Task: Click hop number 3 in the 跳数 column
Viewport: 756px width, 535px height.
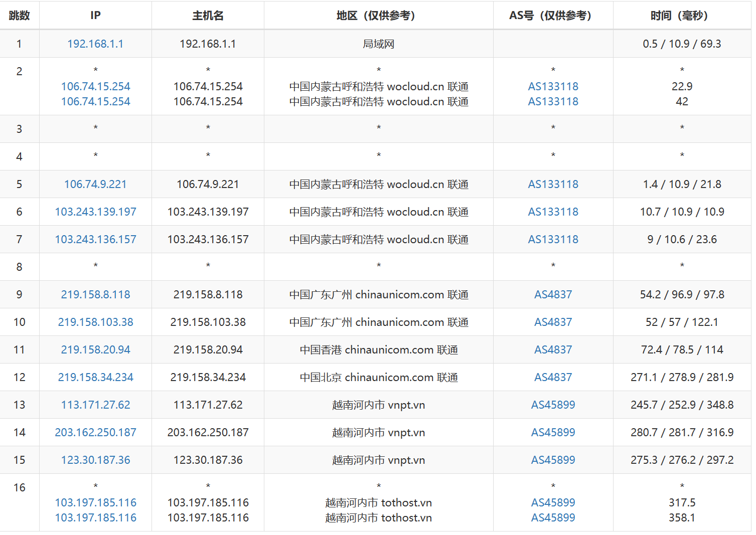Action: click(19, 129)
